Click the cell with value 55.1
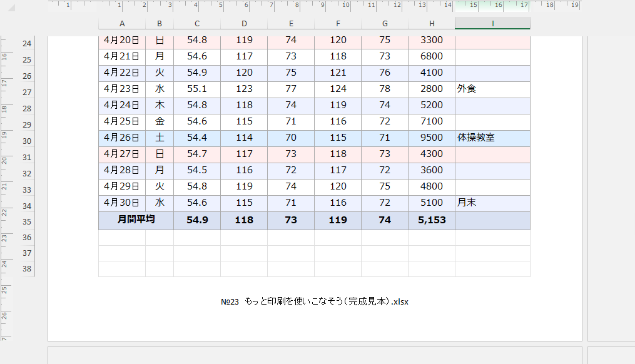The image size is (635, 364). click(x=197, y=89)
